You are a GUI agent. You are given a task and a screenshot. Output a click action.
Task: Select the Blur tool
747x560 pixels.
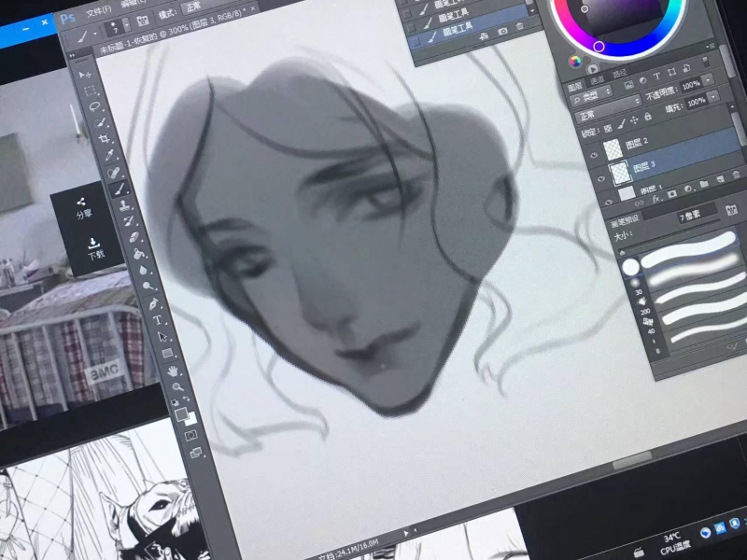[144, 270]
